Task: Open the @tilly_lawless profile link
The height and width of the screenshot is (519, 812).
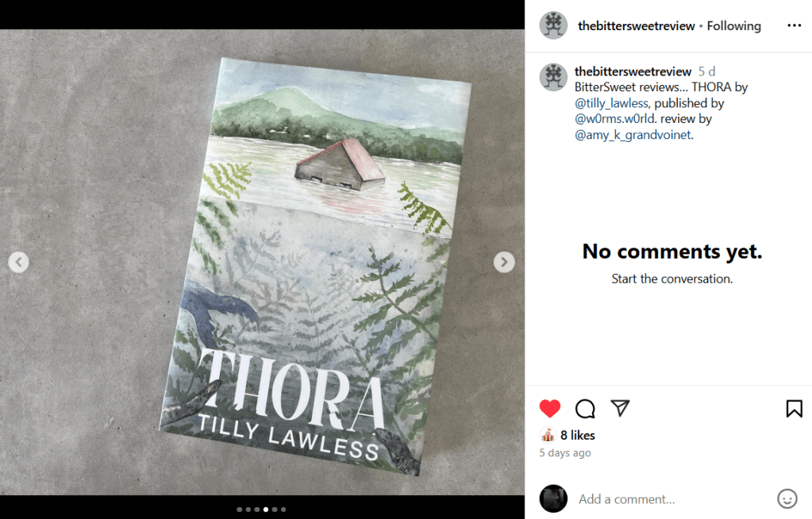Action: click(x=611, y=103)
